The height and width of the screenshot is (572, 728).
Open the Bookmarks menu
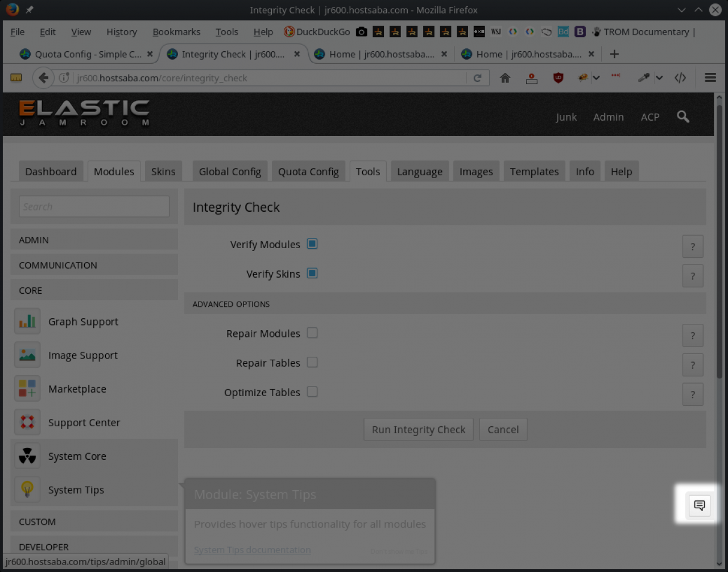[x=176, y=32]
